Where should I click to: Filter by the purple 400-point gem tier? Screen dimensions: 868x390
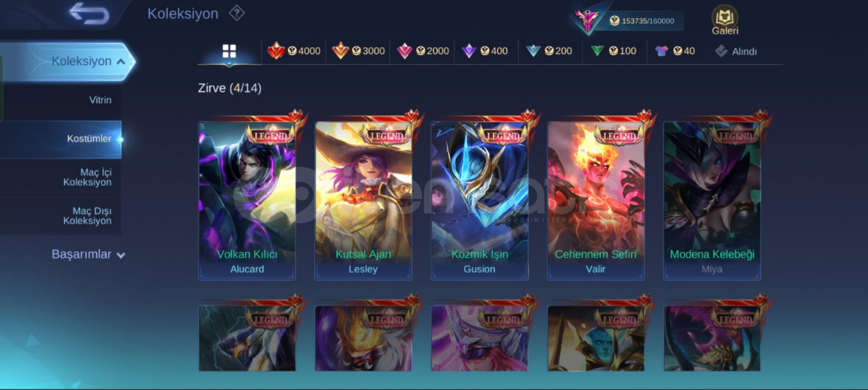coord(485,51)
